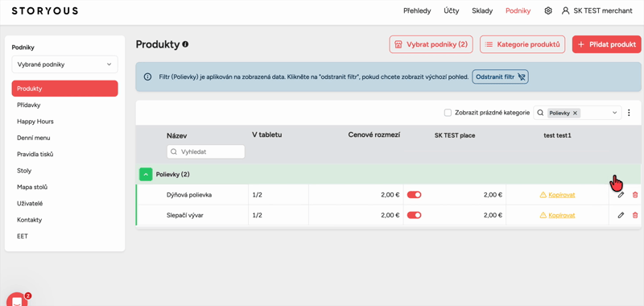Click the info icon next to Produkty
Image resolution: width=644 pixels, height=306 pixels.
coord(185,44)
